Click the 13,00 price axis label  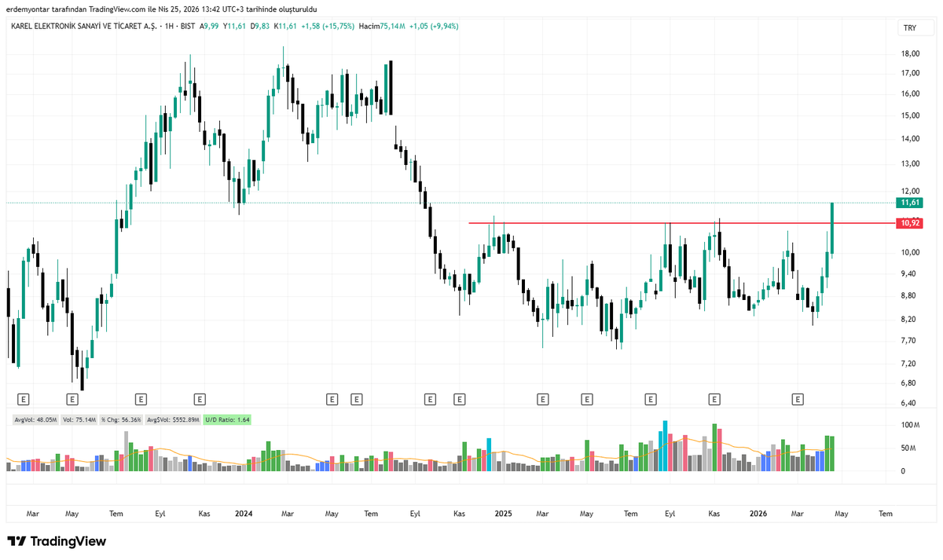[x=911, y=163]
